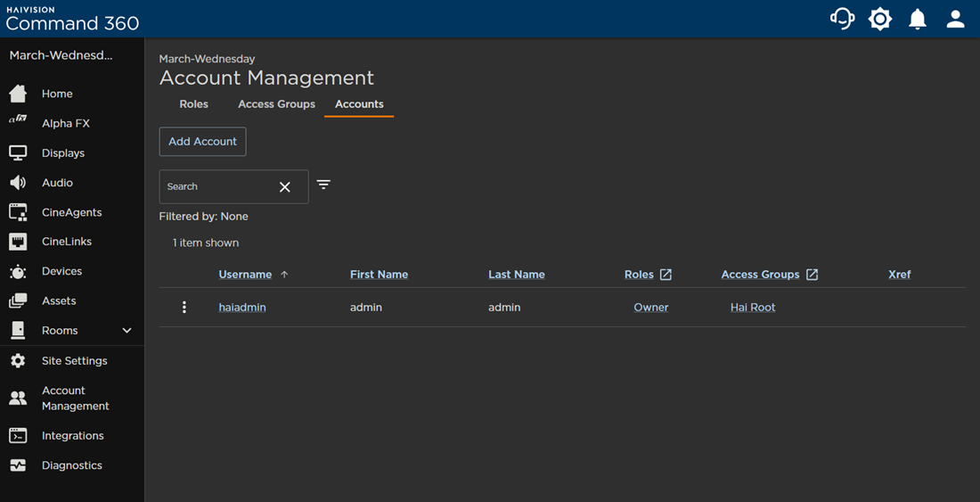Open Roles external link icon in header
980x502 pixels.
[x=666, y=275]
